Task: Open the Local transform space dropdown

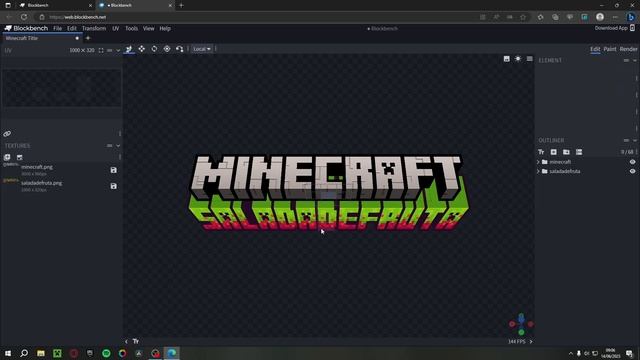Action: pos(202,49)
